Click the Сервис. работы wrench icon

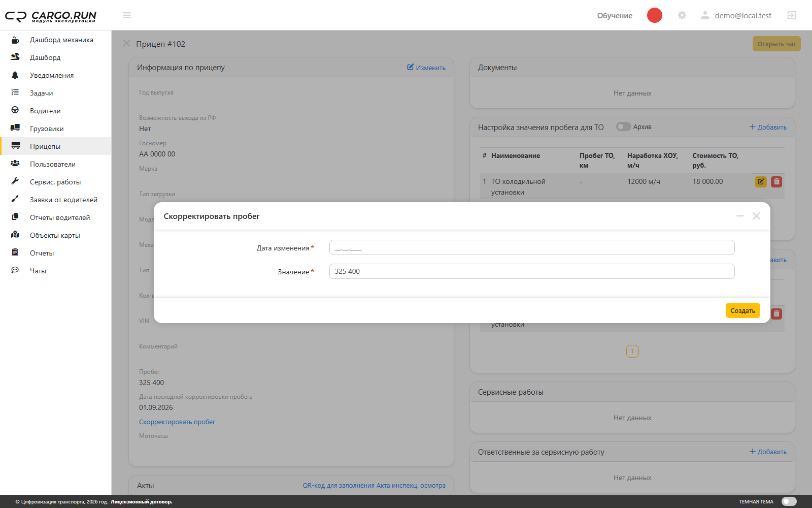(15, 181)
